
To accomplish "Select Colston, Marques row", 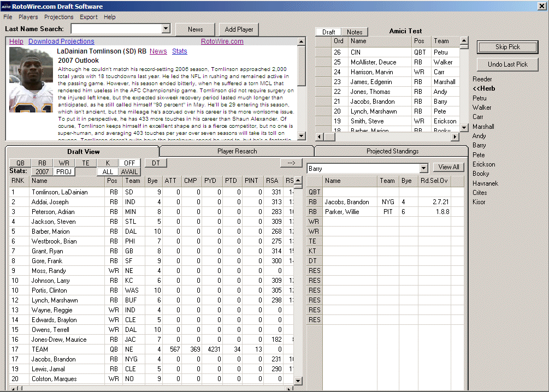I will pos(151,379).
